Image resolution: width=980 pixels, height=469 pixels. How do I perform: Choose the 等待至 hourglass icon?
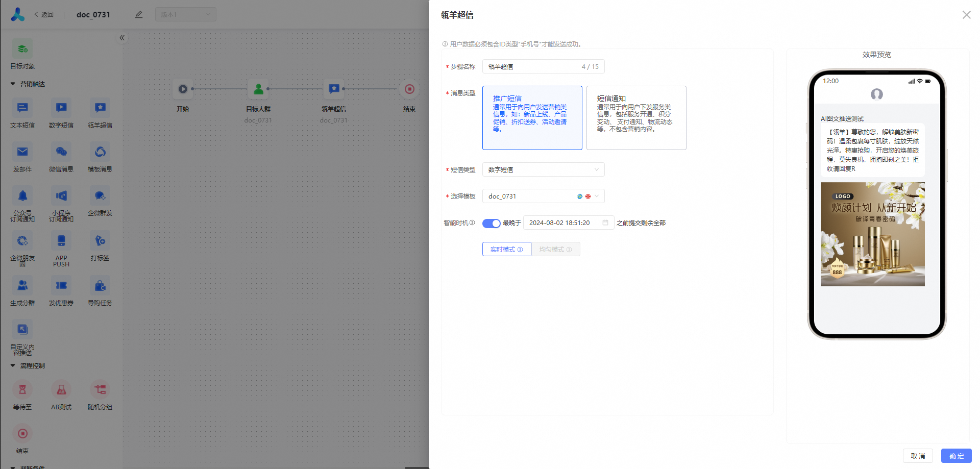click(22, 389)
